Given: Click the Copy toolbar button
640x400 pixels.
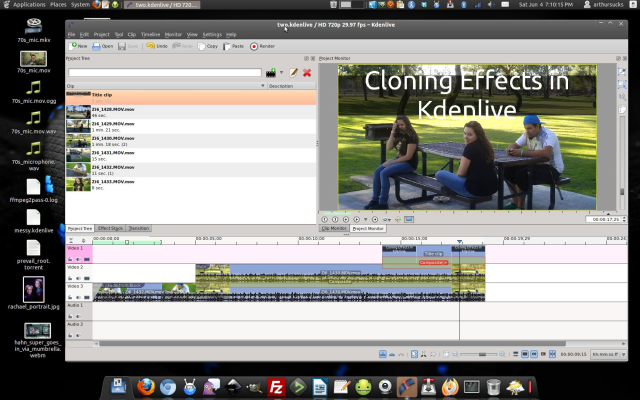Looking at the screenshot, I should (208, 46).
